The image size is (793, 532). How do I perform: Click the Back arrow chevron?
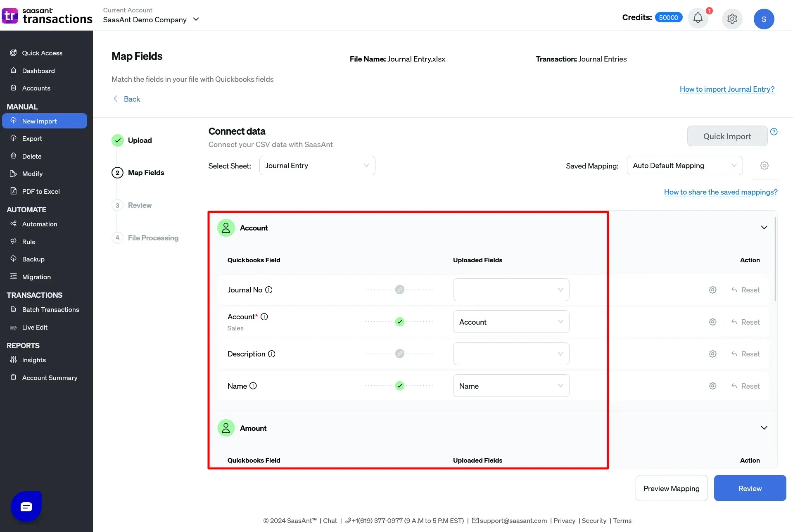(x=115, y=99)
